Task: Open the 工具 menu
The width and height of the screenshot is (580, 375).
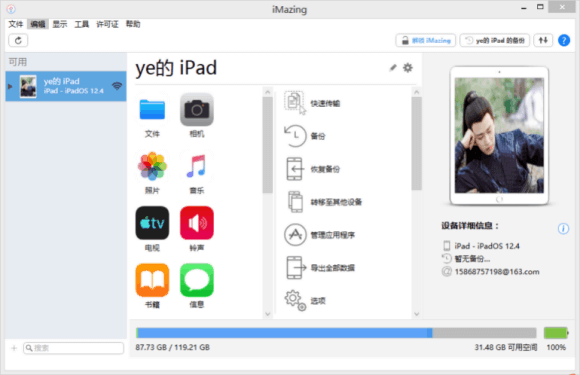Action: 82,24
